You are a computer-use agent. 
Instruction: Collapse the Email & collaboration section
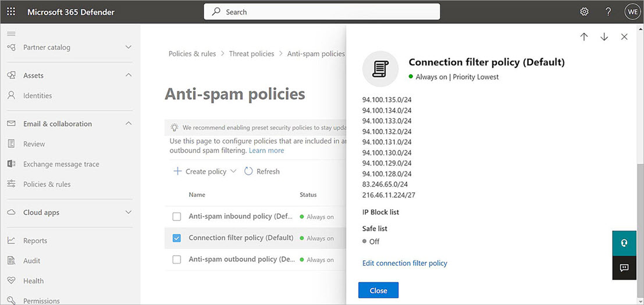129,124
